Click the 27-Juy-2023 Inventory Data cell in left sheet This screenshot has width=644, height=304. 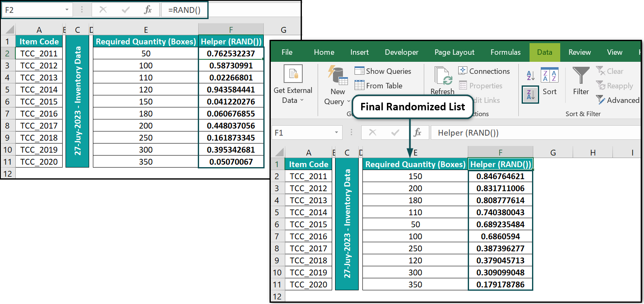click(x=78, y=101)
